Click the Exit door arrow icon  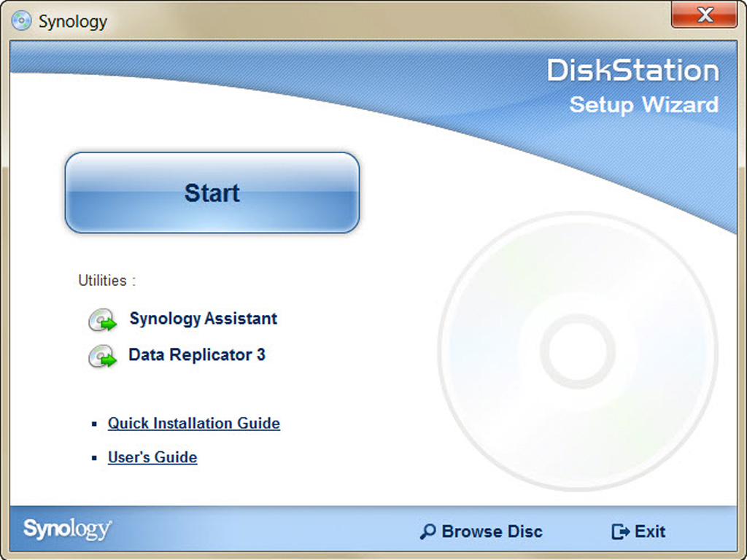tap(620, 532)
